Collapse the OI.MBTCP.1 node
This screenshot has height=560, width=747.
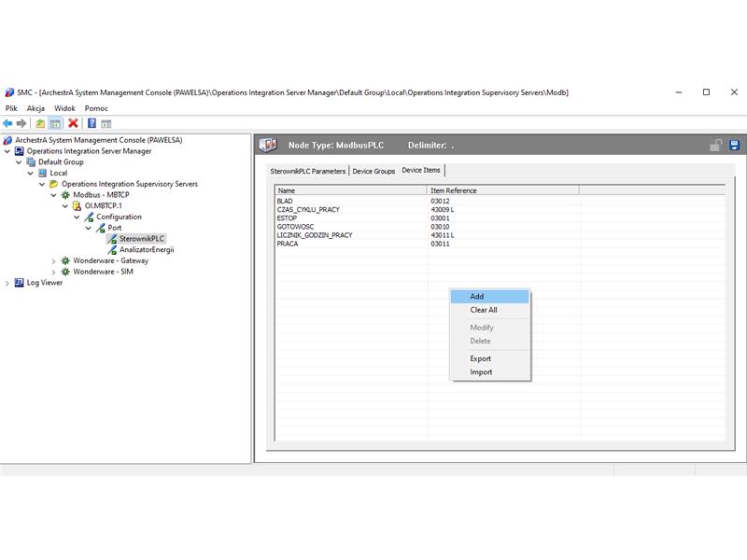(x=65, y=206)
